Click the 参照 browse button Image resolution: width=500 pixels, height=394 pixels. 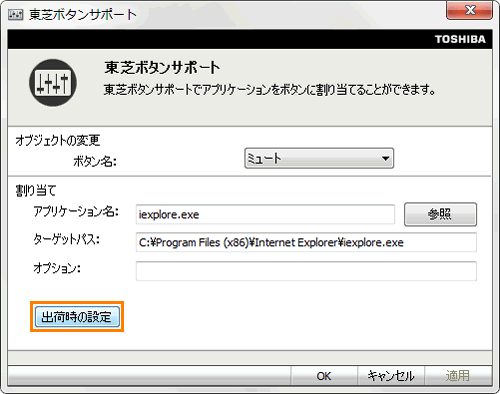[440, 214]
